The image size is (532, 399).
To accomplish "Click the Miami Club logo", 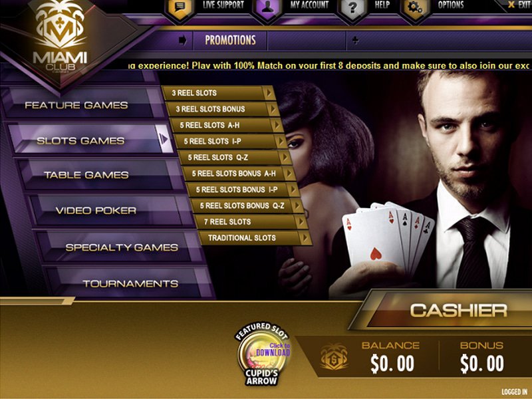I will tap(60, 37).
